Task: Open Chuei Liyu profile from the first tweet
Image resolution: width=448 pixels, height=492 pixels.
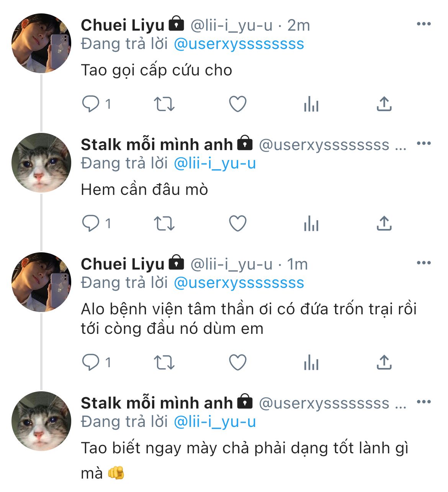Action: (123, 25)
